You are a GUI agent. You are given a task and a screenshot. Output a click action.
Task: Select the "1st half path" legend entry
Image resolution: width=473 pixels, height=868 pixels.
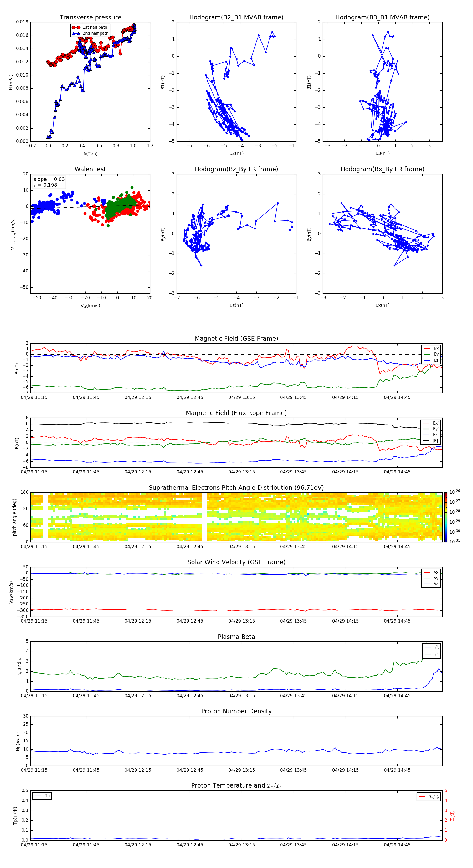(90, 27)
